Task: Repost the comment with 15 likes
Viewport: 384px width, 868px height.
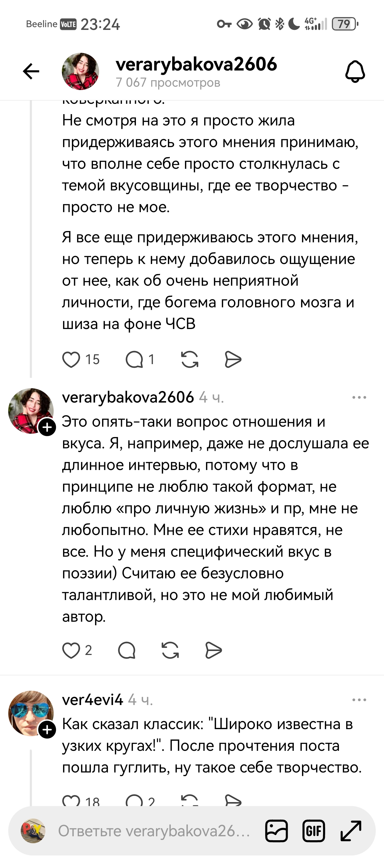Action: pyautogui.click(x=190, y=359)
